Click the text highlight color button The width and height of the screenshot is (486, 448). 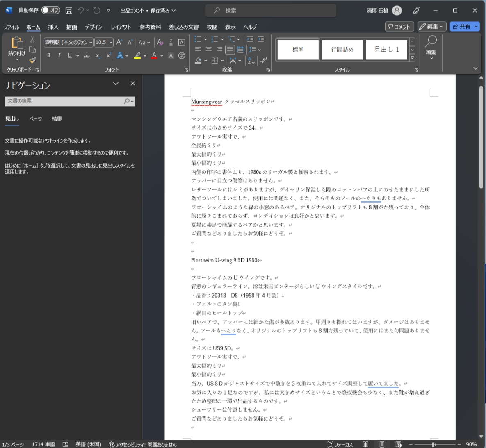point(137,56)
